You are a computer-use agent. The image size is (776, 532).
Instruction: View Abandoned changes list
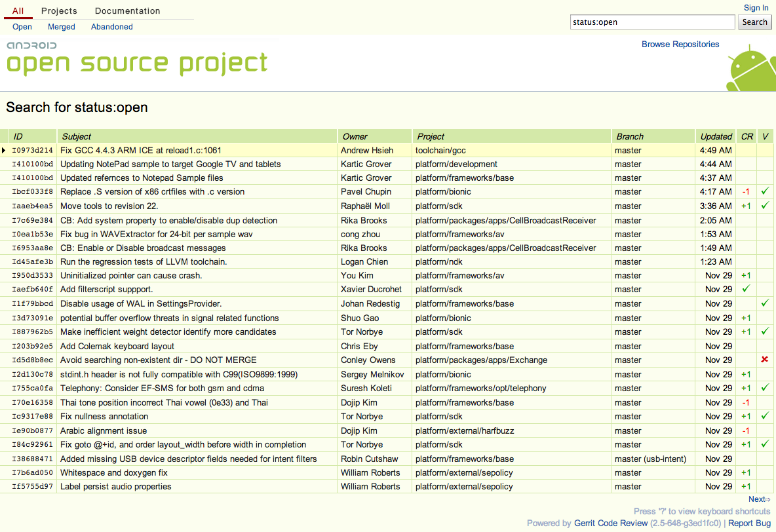point(111,27)
